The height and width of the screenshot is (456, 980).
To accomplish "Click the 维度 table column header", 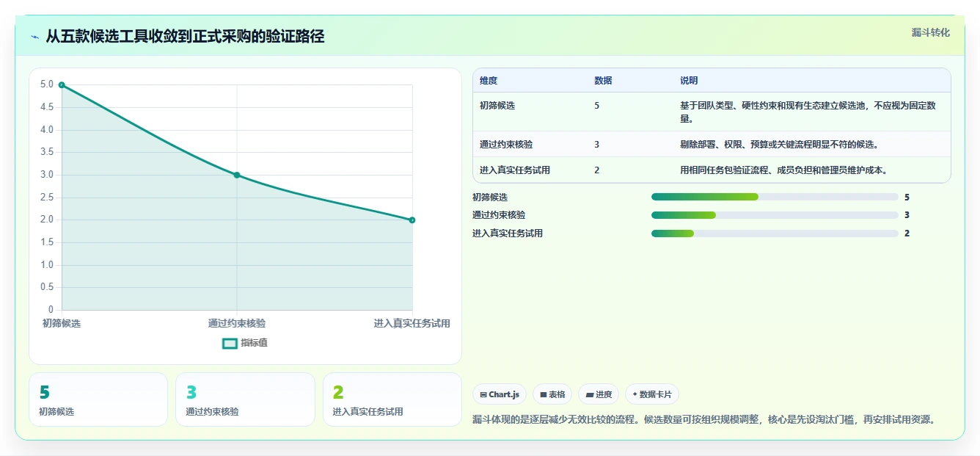I will tap(489, 81).
